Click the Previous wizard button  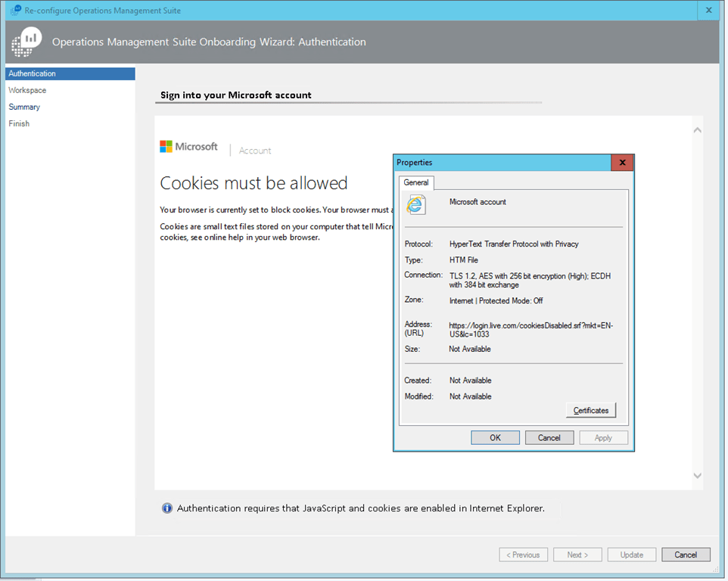(523, 555)
